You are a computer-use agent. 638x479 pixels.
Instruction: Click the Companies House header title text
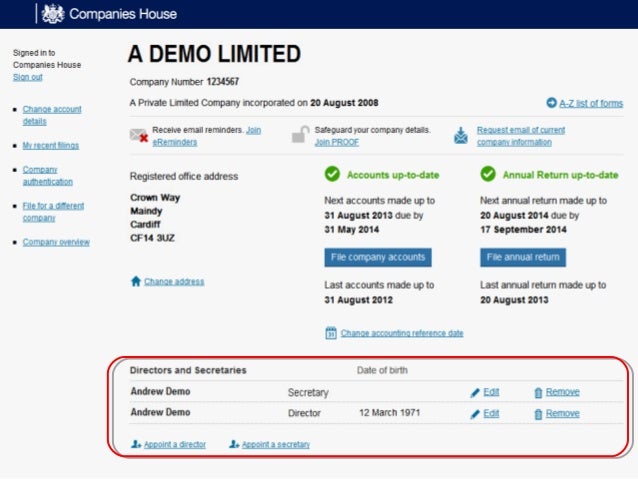click(x=123, y=14)
